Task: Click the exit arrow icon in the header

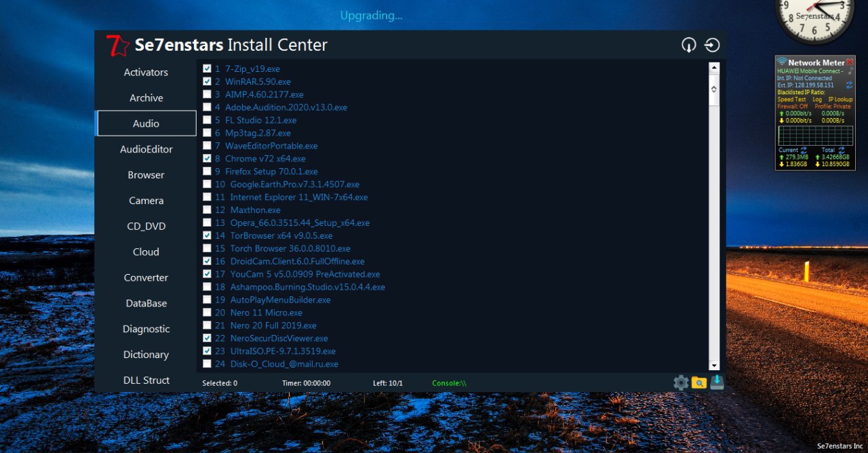Action: coord(712,45)
